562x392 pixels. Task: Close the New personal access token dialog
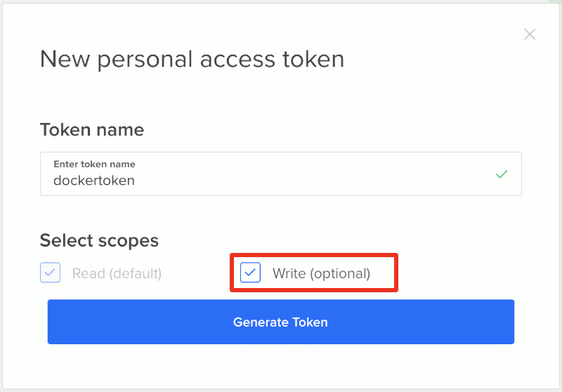pyautogui.click(x=530, y=34)
